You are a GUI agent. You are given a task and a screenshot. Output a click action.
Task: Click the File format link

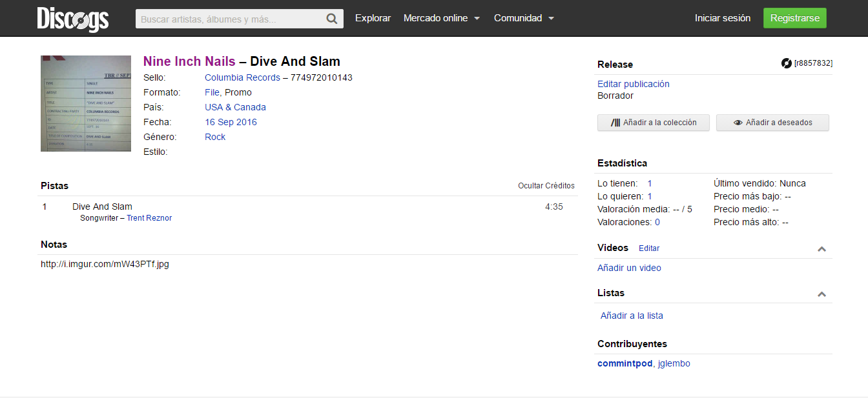click(212, 92)
